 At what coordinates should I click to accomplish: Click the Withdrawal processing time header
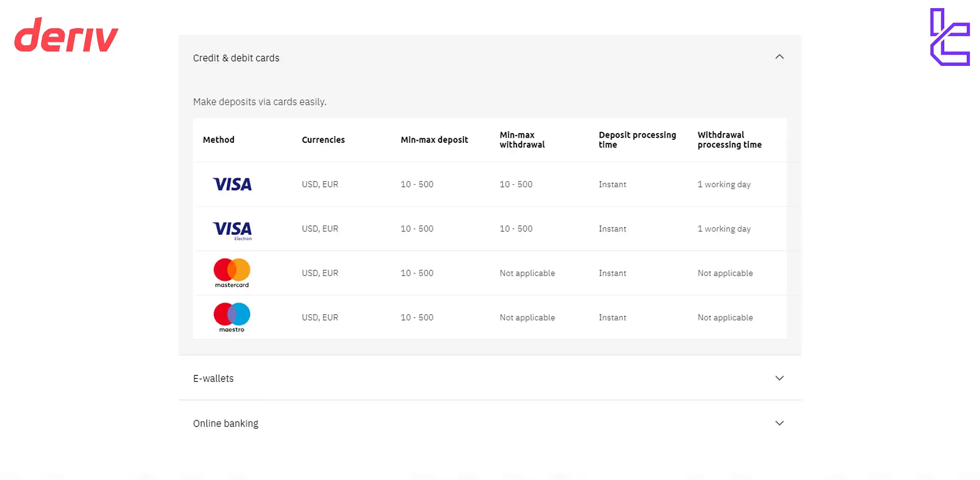tap(729, 140)
